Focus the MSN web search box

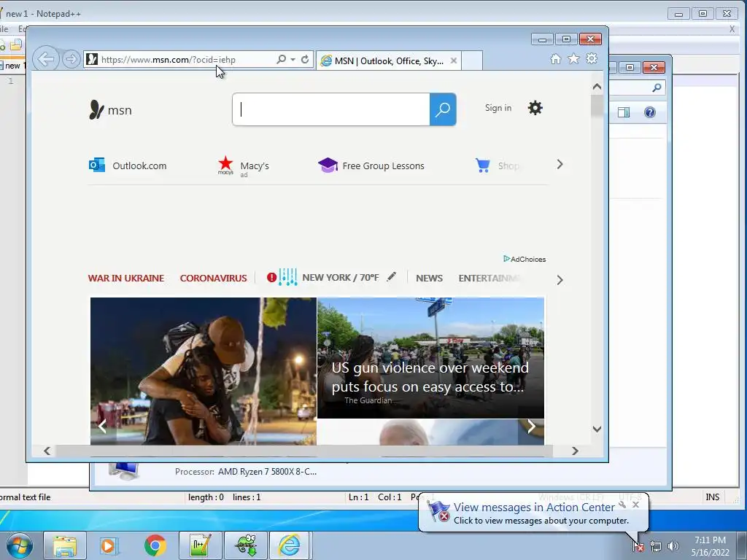(331, 109)
